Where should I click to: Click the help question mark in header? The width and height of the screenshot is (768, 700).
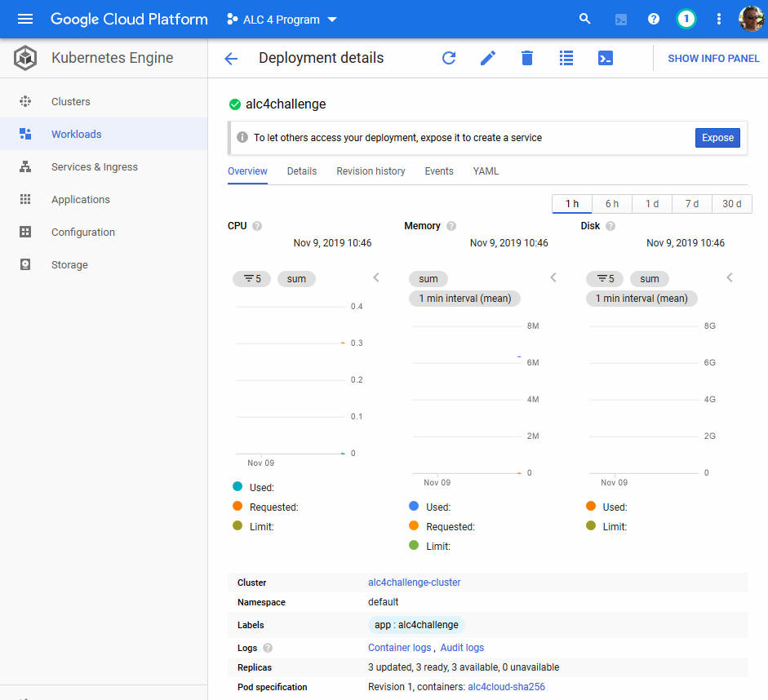tap(654, 19)
